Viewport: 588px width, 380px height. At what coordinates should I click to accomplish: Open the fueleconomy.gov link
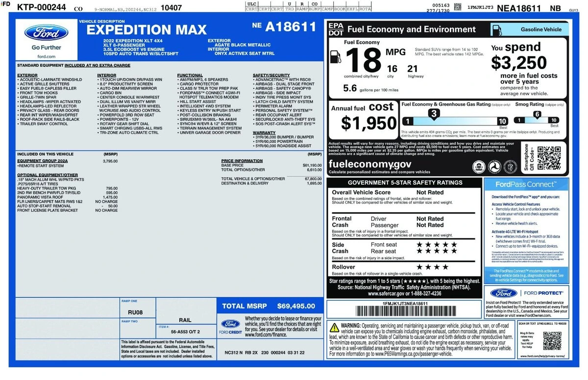tap(370, 164)
